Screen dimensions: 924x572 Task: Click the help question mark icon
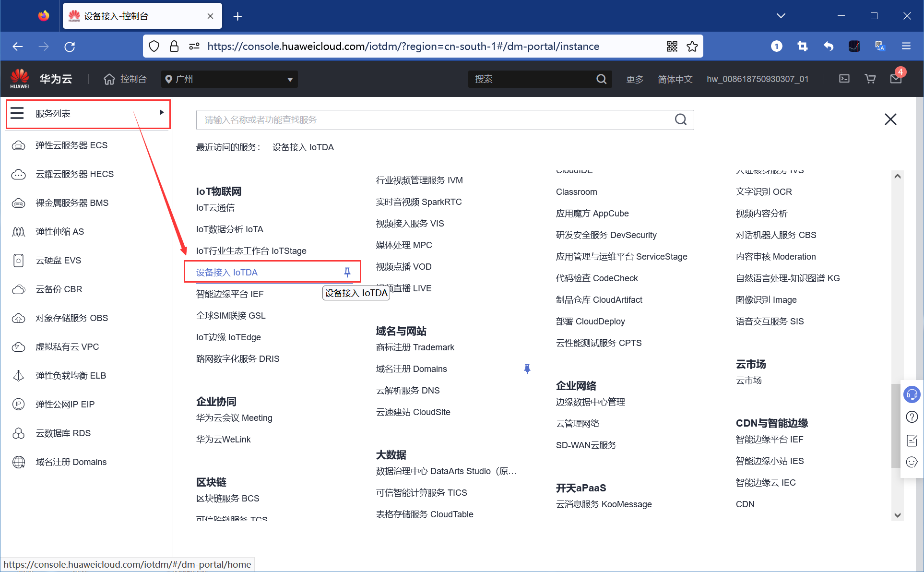[912, 417]
